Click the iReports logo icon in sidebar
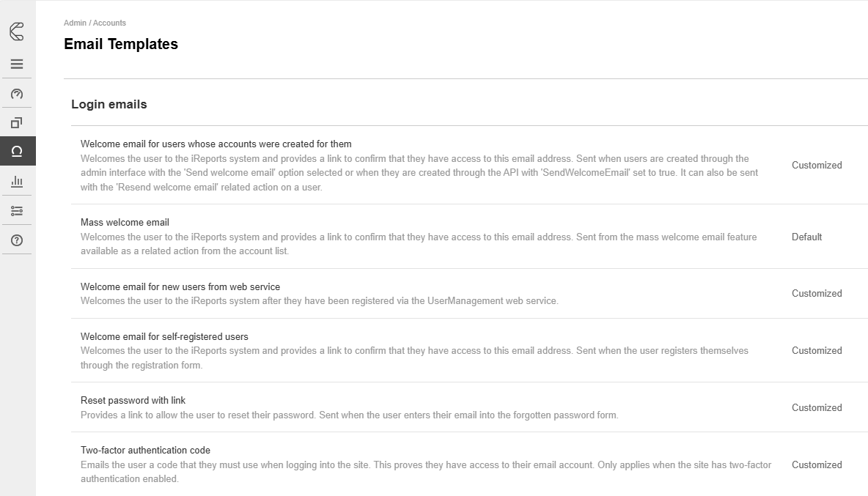The width and height of the screenshot is (868, 496). point(17,32)
